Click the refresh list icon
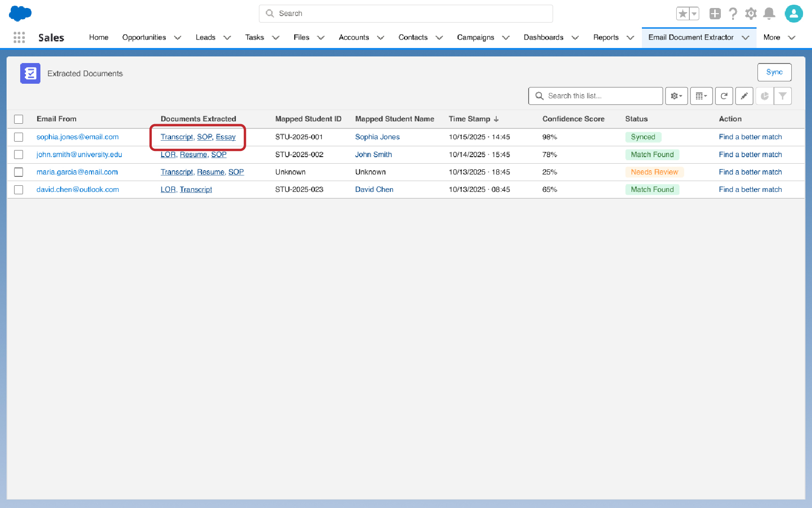The height and width of the screenshot is (508, 812). [724, 96]
